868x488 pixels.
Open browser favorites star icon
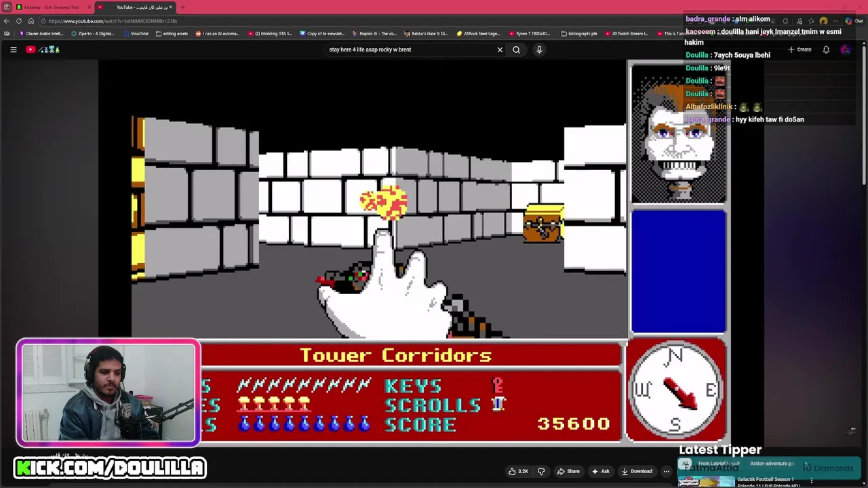tap(811, 21)
